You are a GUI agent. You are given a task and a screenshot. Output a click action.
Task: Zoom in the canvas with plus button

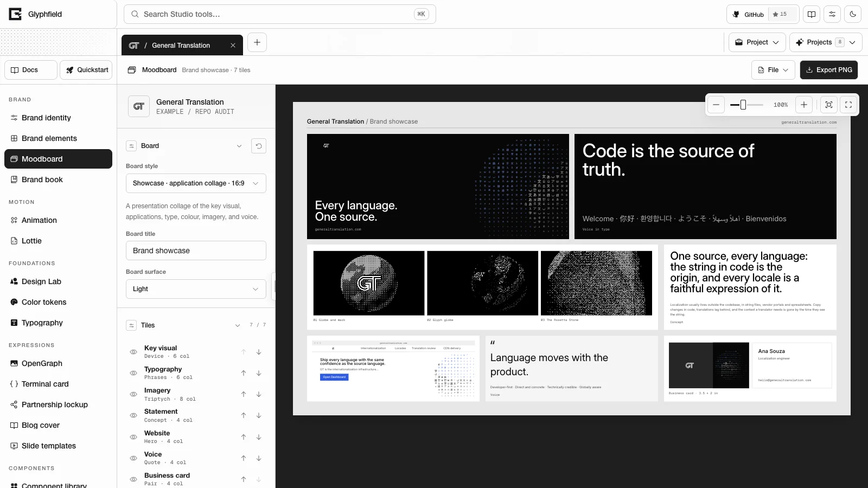tap(804, 105)
